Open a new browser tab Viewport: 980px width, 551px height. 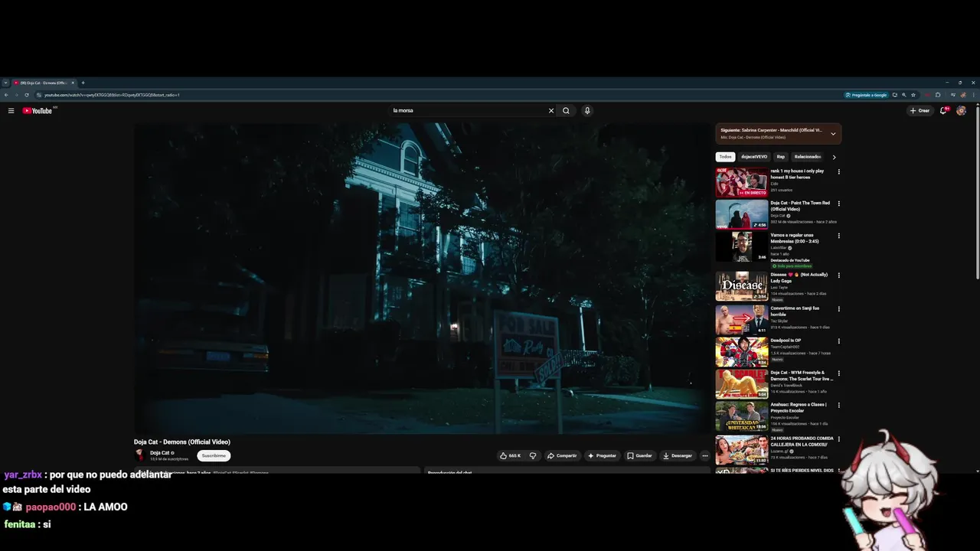coord(83,83)
